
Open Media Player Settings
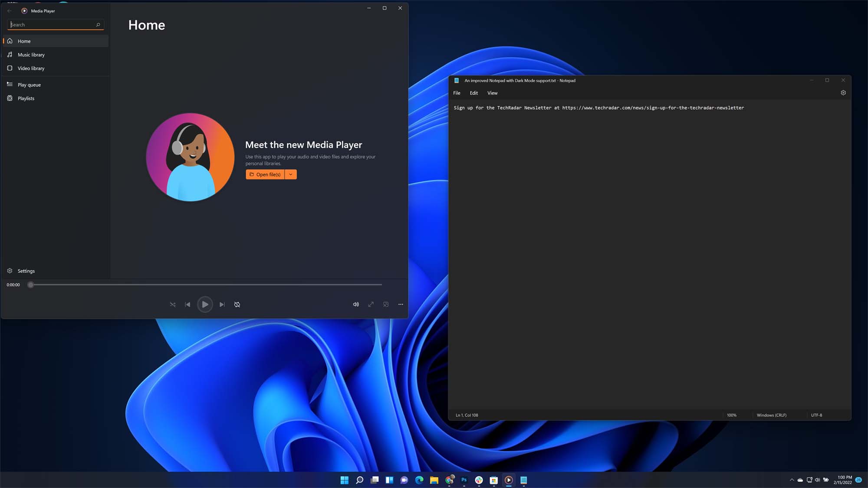coord(56,271)
